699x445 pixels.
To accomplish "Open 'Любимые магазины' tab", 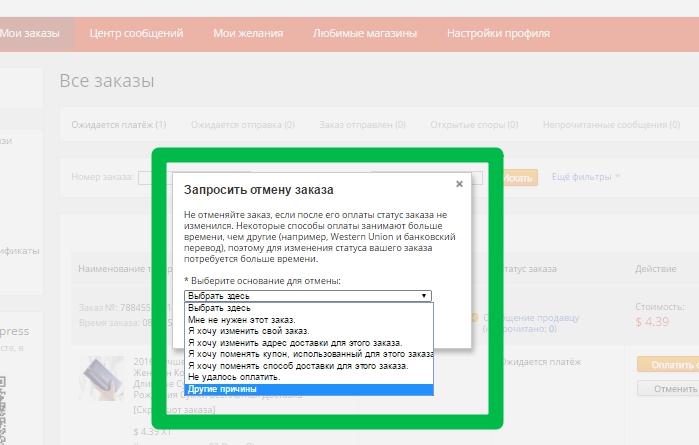I will coord(365,33).
